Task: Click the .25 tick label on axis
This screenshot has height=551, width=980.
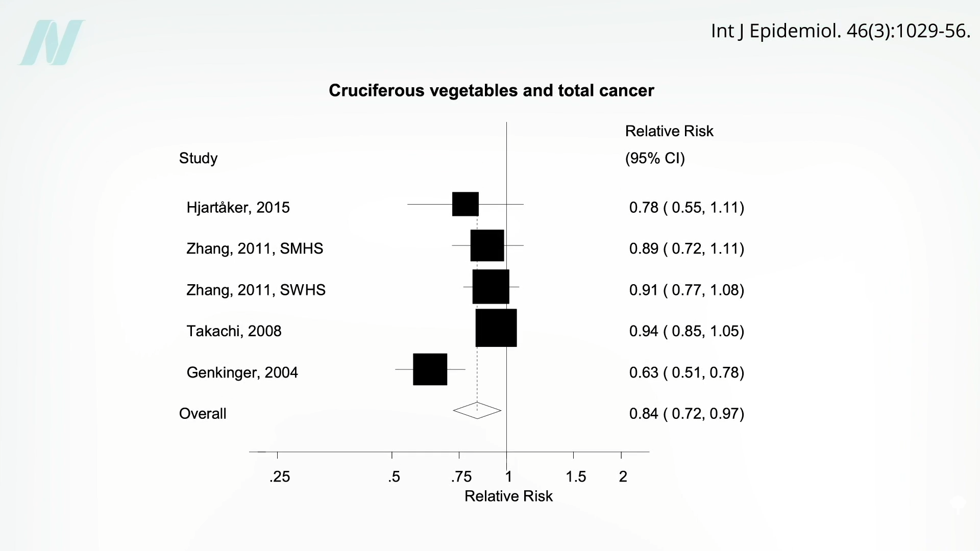Action: click(x=280, y=477)
